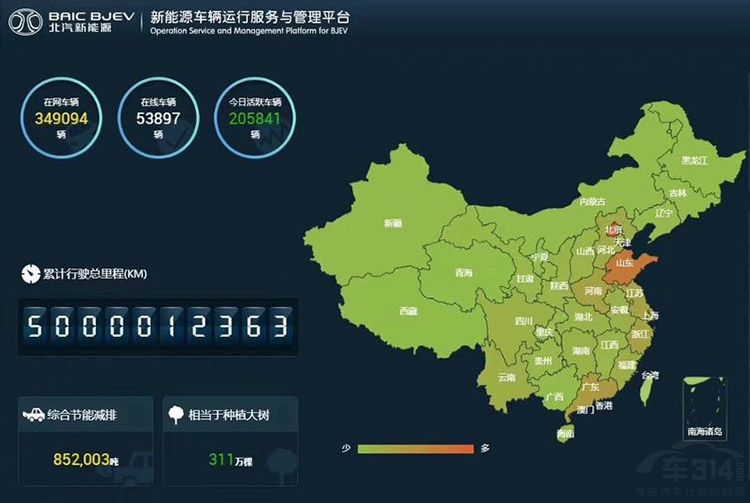
Task: Select 黑龙江 province on the map
Action: tap(694, 160)
